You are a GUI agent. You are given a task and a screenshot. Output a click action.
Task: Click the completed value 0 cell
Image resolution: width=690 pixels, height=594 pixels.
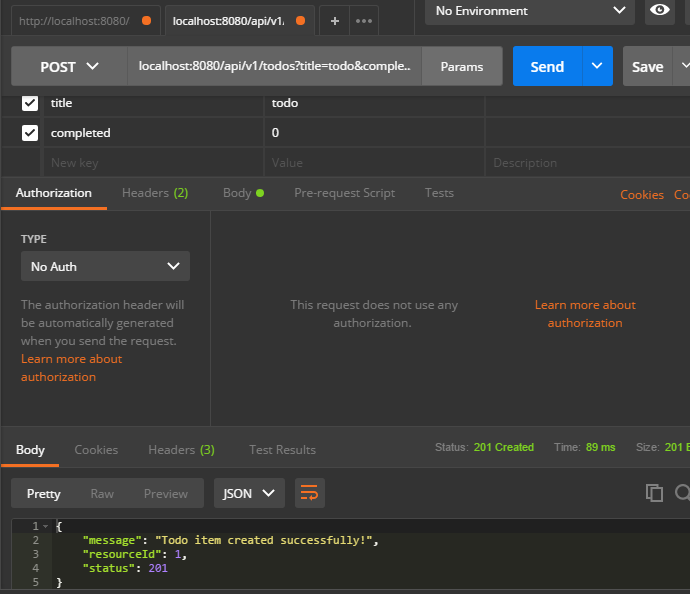[x=374, y=133]
